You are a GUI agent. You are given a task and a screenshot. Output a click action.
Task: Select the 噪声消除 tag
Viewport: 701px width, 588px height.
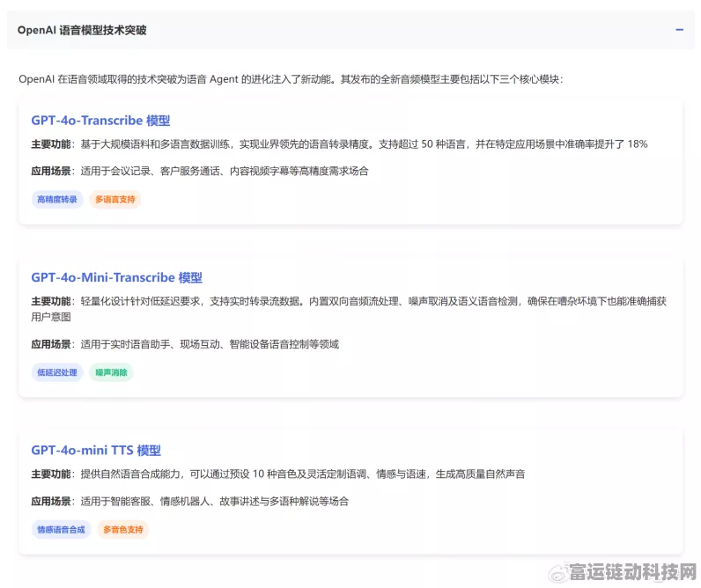[x=111, y=372]
